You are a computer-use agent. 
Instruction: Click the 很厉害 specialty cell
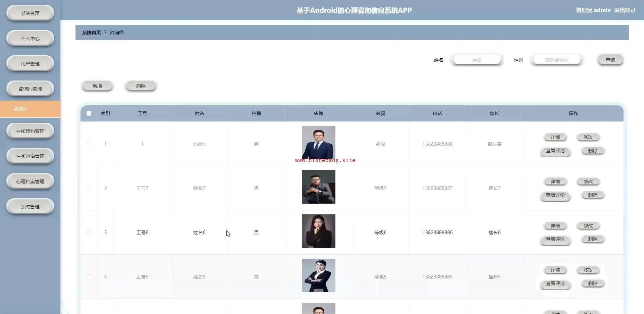[494, 144]
